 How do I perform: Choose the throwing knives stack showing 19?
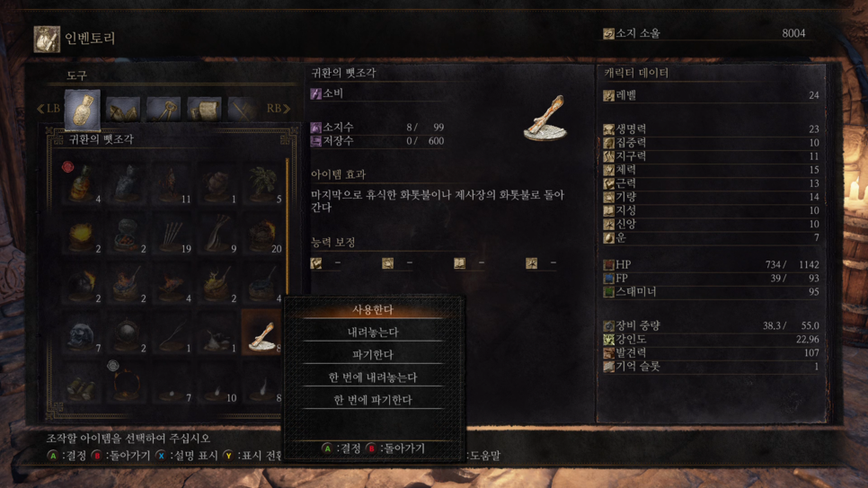(173, 234)
